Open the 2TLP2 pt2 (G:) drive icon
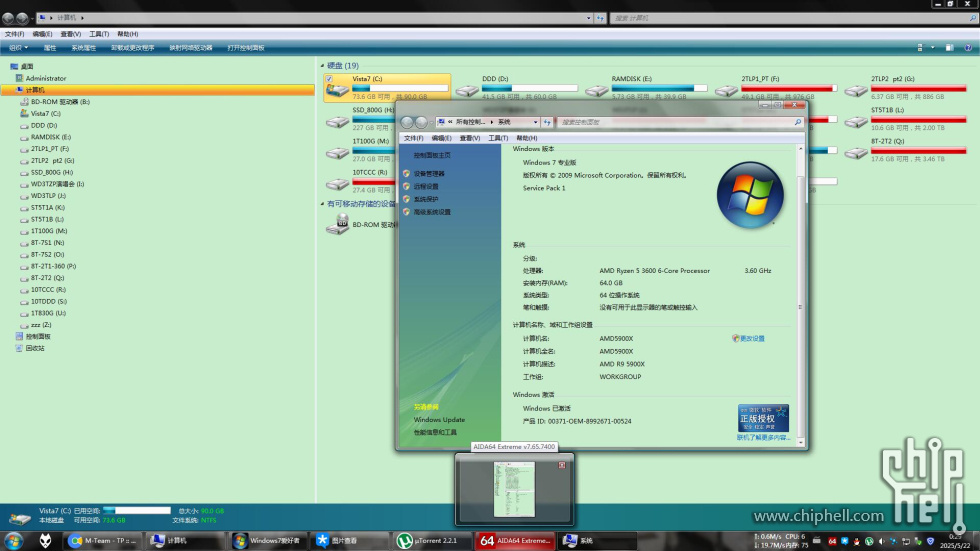Viewport: 980px width, 551px height. tap(856, 91)
